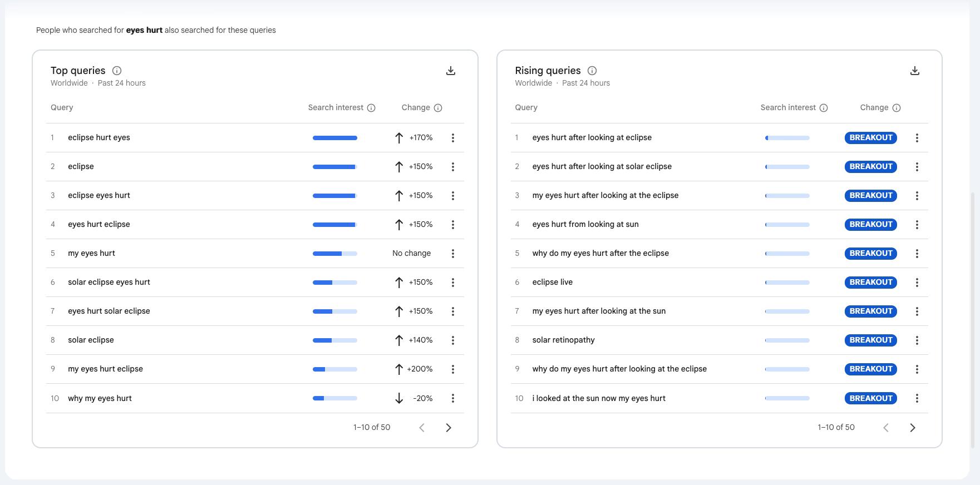
Task: Open the 'solar retinopathy' rising query
Action: (563, 340)
